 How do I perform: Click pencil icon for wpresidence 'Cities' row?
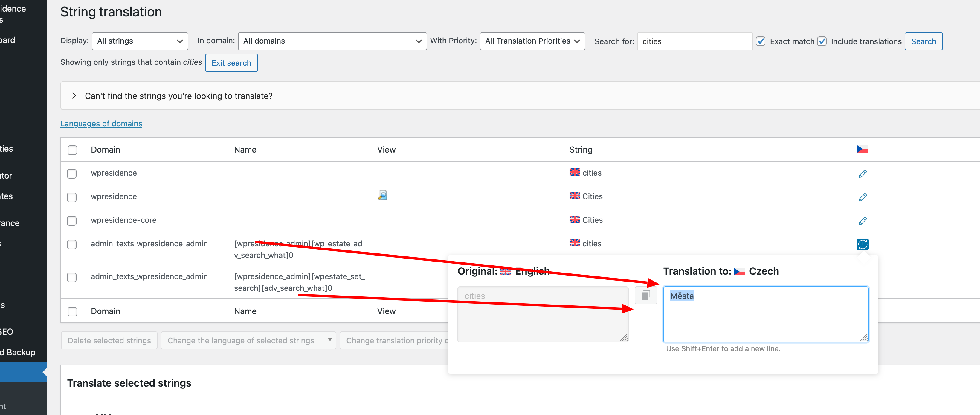point(863,197)
